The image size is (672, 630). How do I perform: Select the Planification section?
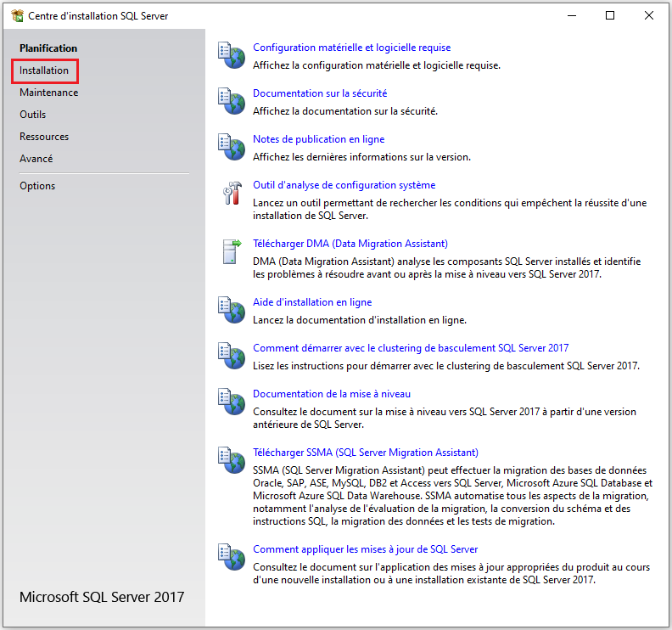(48, 48)
